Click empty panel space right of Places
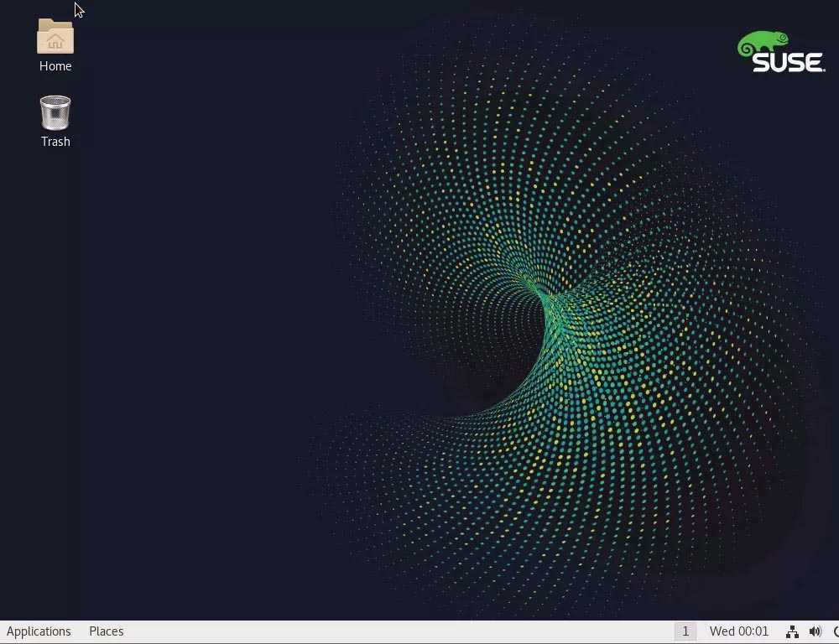Viewport: 839px width, 644px height. click(378, 631)
